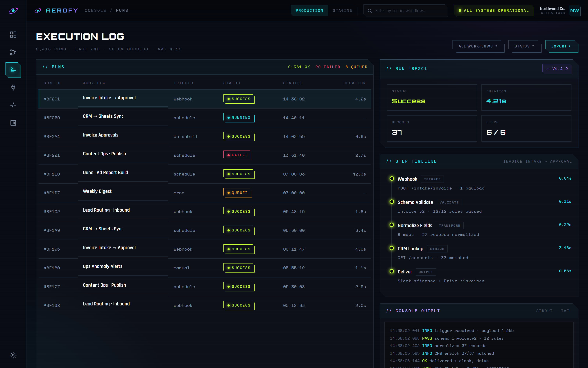Open Dune Ad Report Build run

click(x=205, y=174)
